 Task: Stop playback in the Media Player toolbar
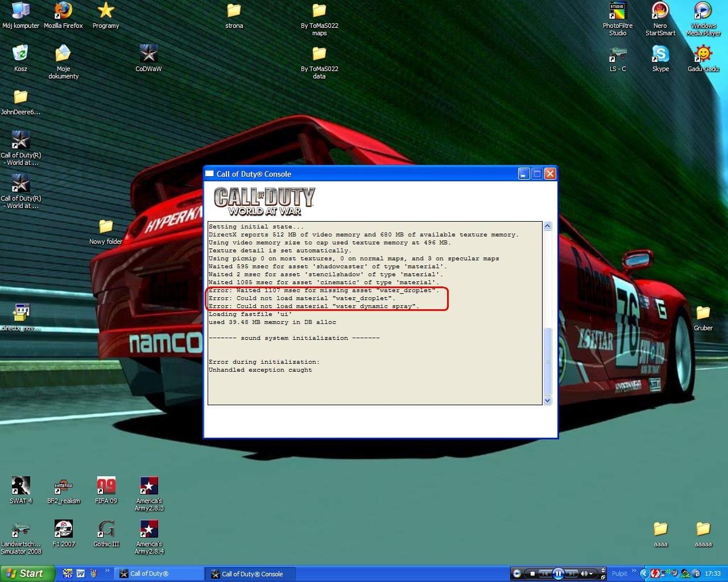pos(532,574)
